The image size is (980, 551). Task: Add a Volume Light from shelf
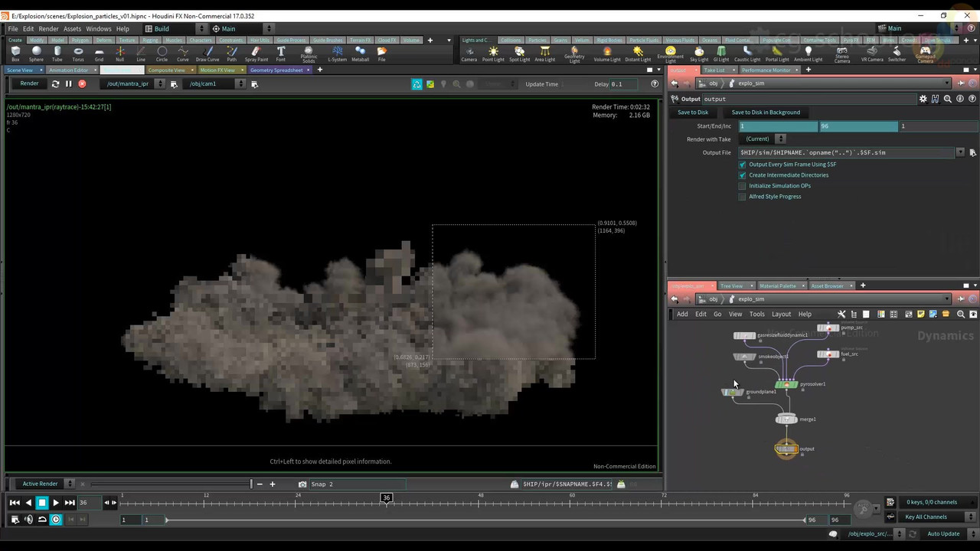point(607,54)
